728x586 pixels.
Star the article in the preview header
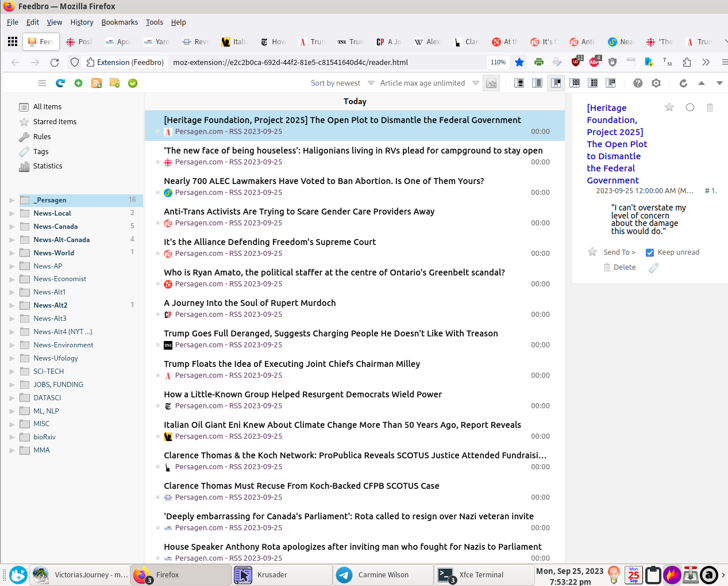tap(669, 108)
